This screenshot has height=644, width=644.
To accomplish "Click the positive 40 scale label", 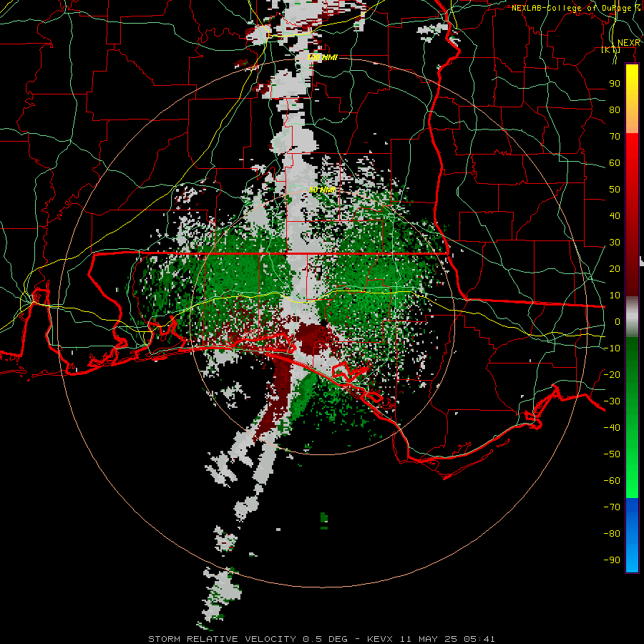I will coord(615,215).
